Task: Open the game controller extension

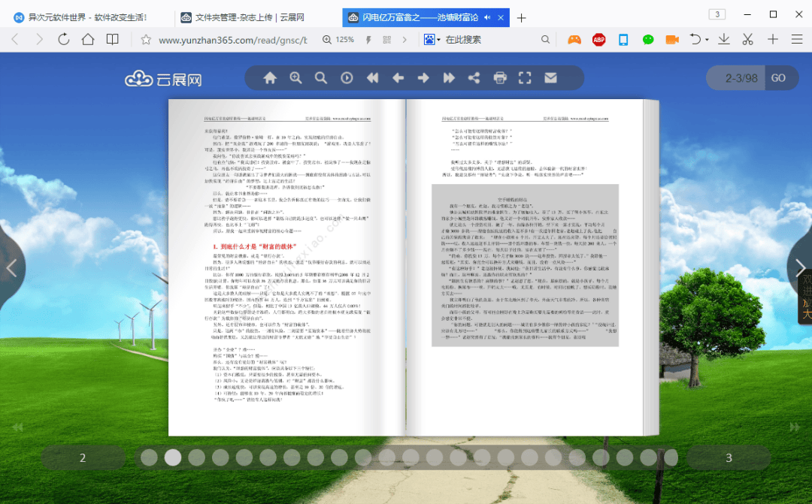Action: pyautogui.click(x=574, y=39)
